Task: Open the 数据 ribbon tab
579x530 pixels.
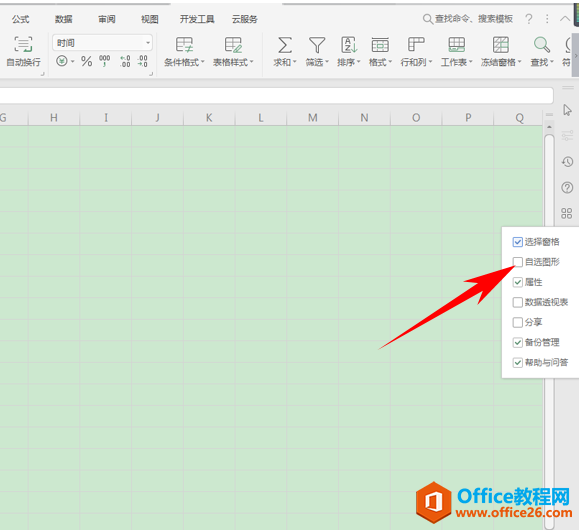Action: point(64,19)
